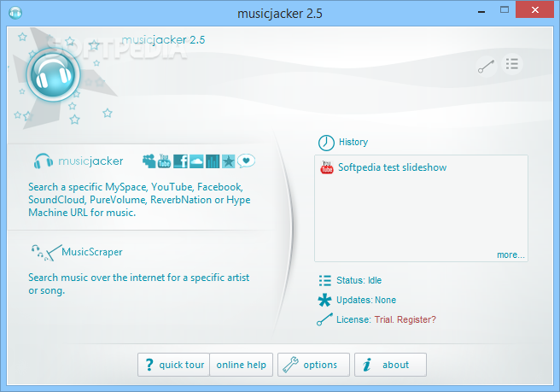Click the YouTube service icon in musicjacker row
Viewport: 560px width, 392px height.
pyautogui.click(x=164, y=161)
